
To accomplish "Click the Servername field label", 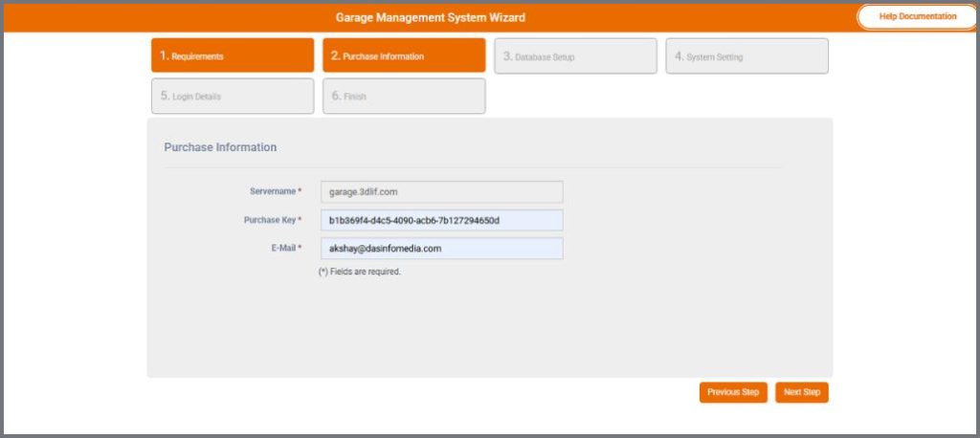I will [x=273, y=191].
